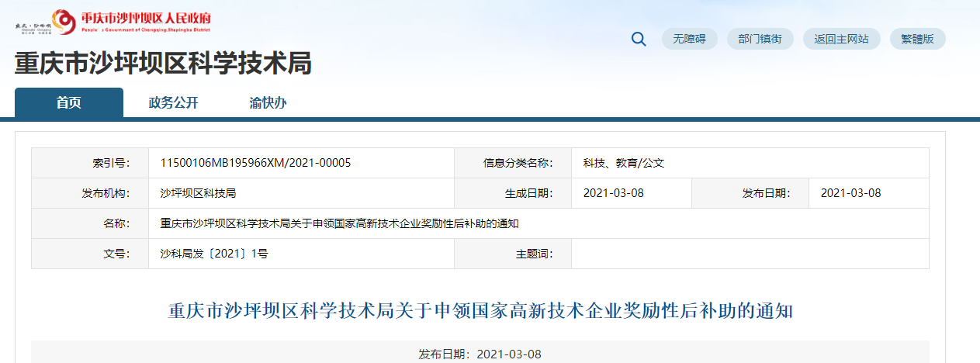Screen dimensions: 980x363
Task: Click the 发布日期 line below the headline
Action: tap(480, 354)
